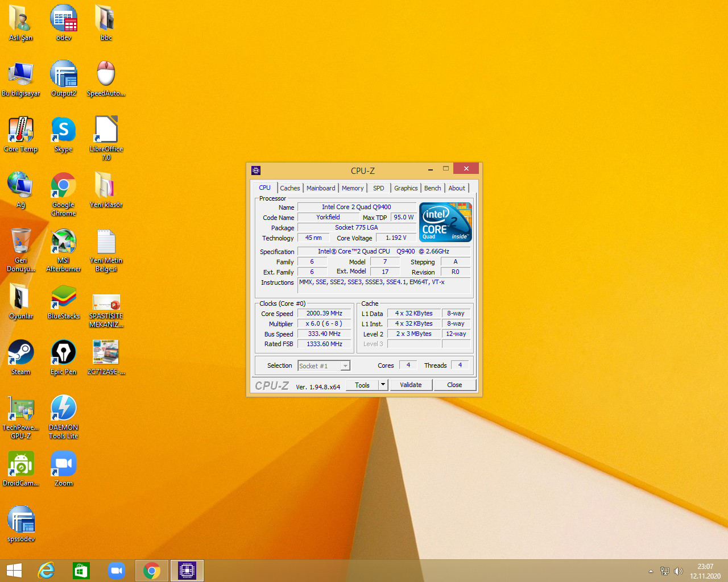Open the Memory tab
The height and width of the screenshot is (582, 728).
pos(353,188)
